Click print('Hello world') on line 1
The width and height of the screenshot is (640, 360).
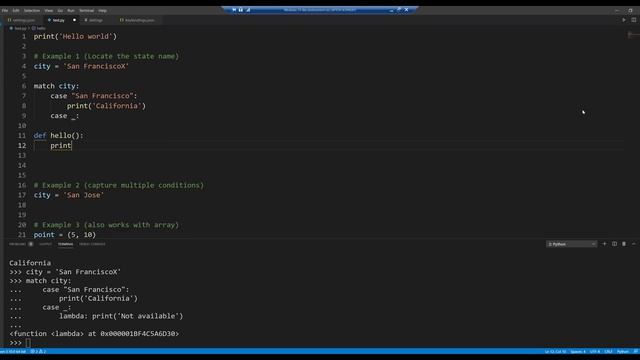[x=75, y=36]
